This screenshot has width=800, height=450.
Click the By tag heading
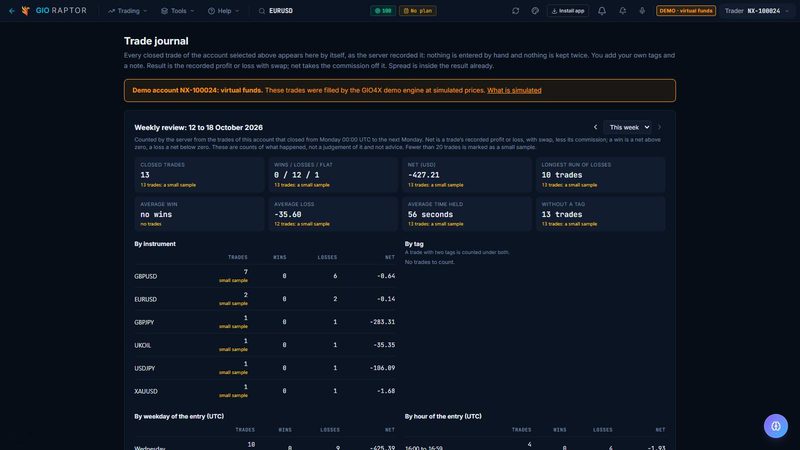[x=414, y=244]
